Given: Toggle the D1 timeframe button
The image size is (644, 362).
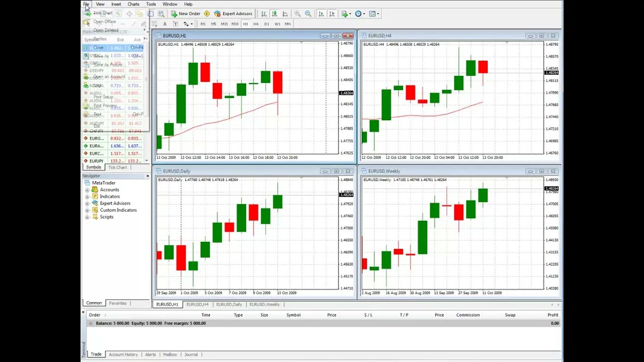Looking at the screenshot, I should click(267, 24).
